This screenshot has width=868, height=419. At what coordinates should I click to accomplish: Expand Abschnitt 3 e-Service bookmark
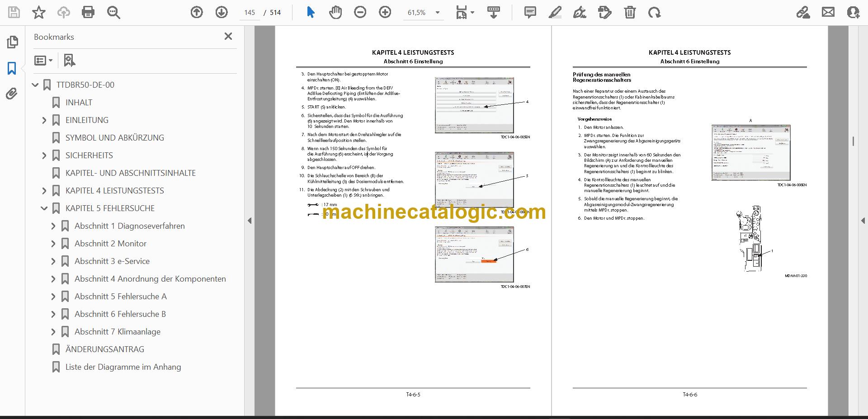pos(53,261)
